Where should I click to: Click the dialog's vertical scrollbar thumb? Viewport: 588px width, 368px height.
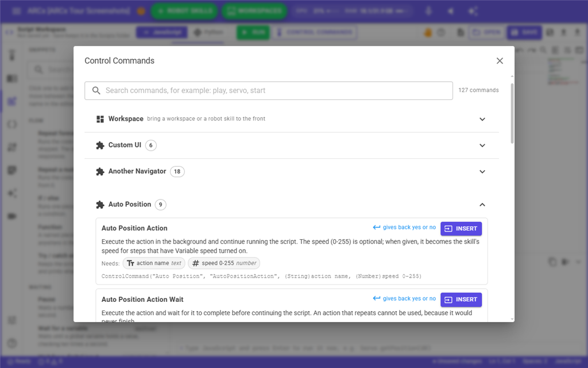point(512,113)
